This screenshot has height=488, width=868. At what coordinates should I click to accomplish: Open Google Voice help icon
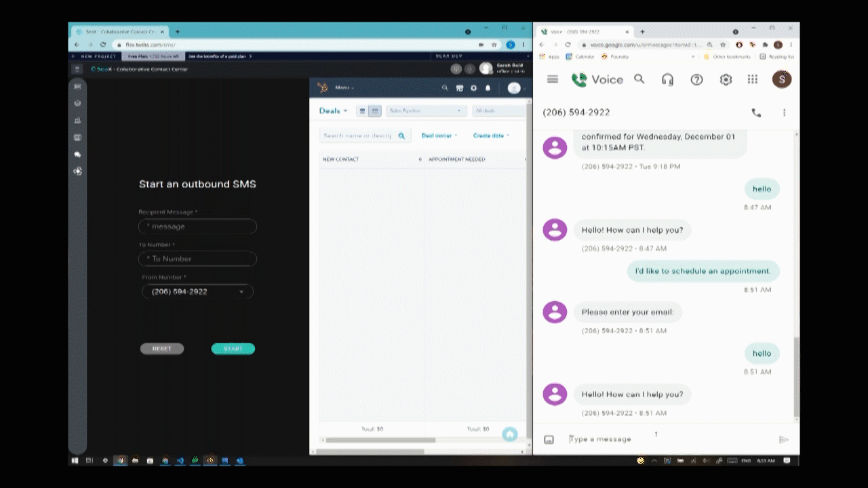point(696,79)
